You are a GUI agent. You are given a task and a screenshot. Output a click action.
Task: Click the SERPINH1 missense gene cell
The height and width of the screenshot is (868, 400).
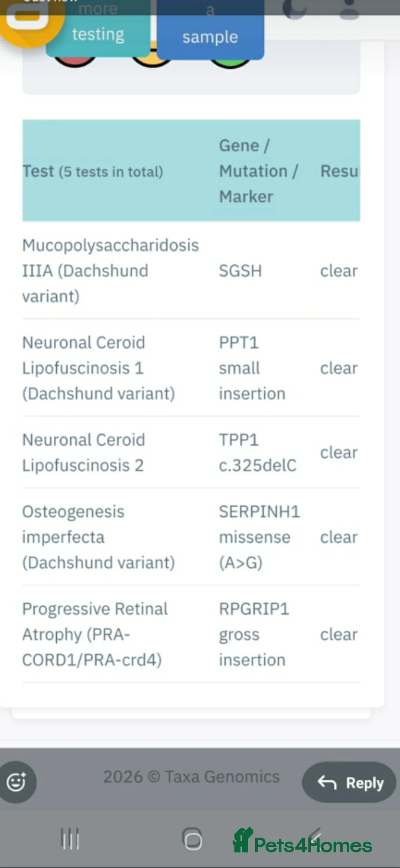[259, 537]
